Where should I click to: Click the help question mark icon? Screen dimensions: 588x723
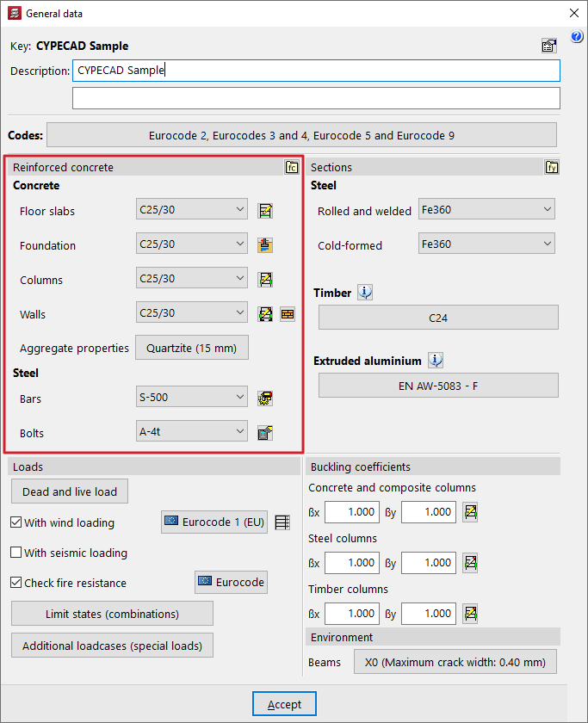(x=577, y=36)
